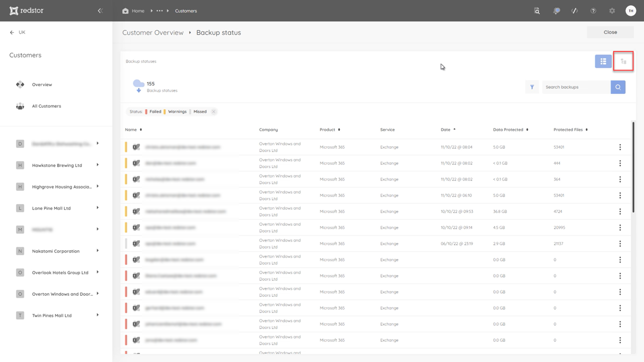Expand Hawkstone Brewing Ltd customer

click(98, 165)
